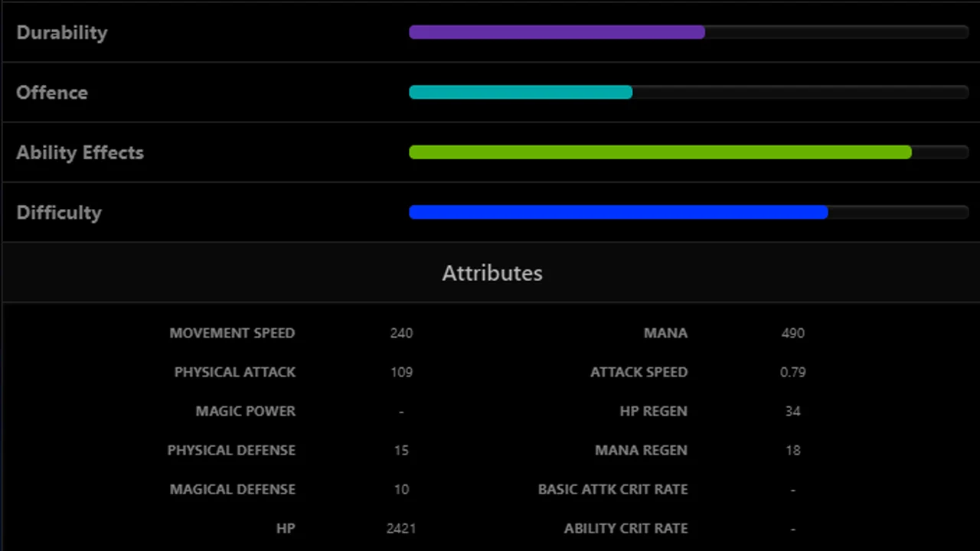The height and width of the screenshot is (551, 980).
Task: Select the Ability Effects label
Action: (x=80, y=152)
